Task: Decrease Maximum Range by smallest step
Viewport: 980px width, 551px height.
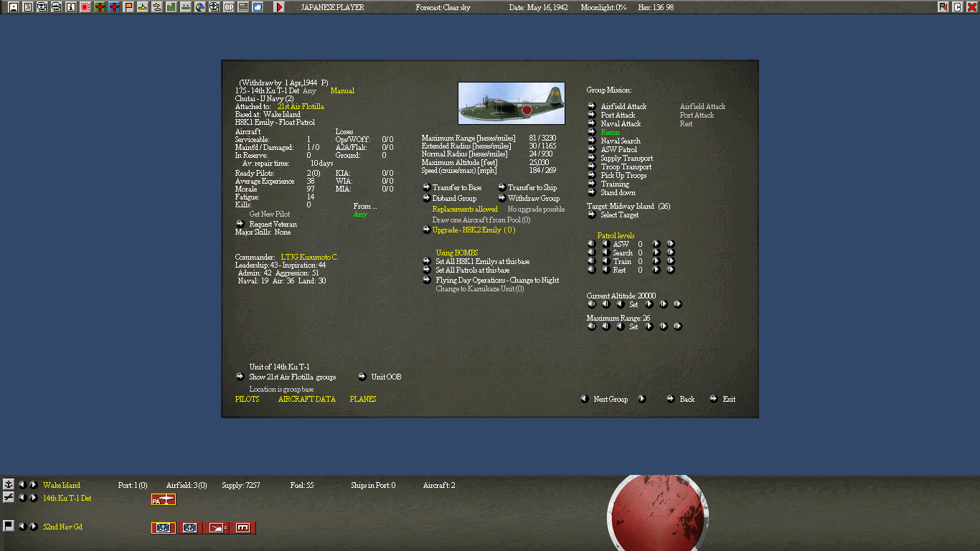Action: [x=621, y=326]
